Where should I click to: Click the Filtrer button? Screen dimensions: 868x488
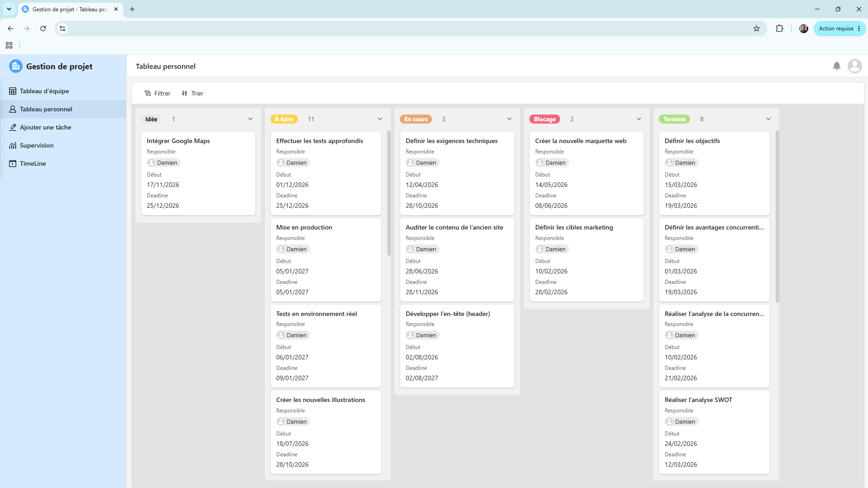158,93
